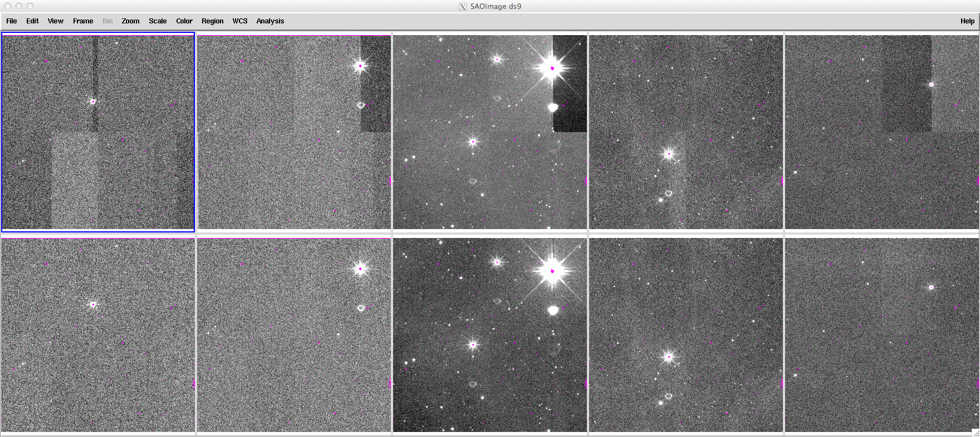Click the bright central star in the blue-outlined frame
Viewport: 980px width, 437px height.
click(93, 101)
